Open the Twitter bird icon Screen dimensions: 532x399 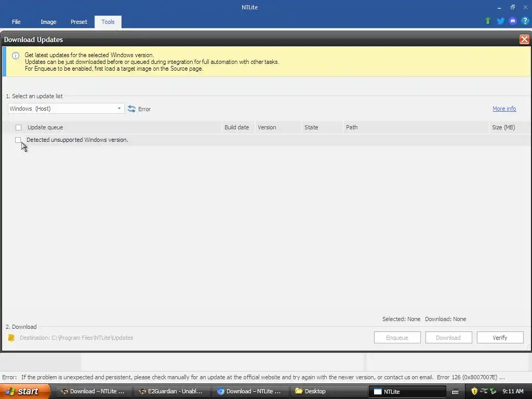coord(500,21)
